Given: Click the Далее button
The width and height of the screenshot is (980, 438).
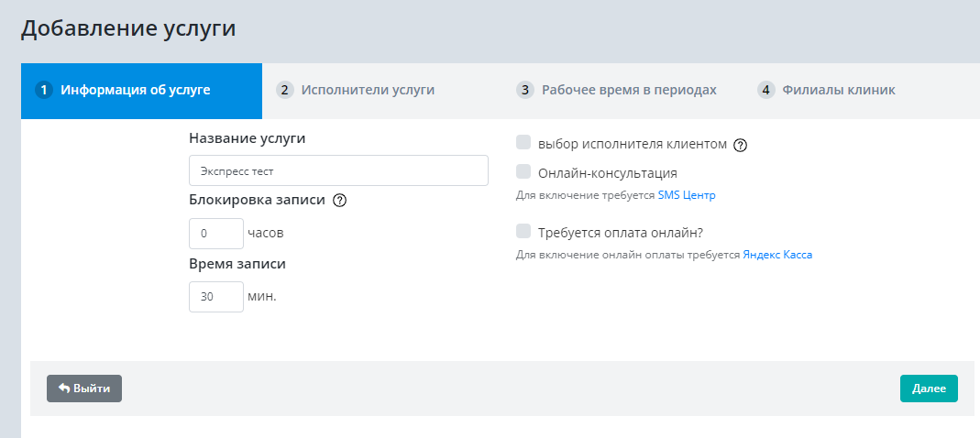Looking at the screenshot, I should pos(928,389).
